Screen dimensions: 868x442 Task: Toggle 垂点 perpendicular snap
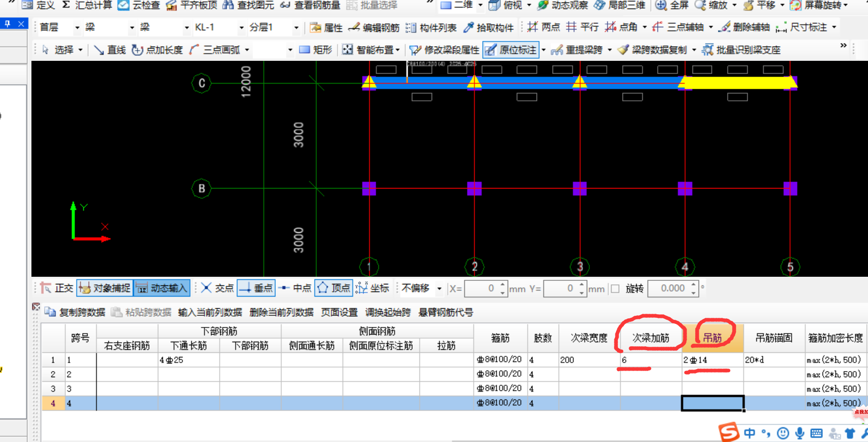click(256, 288)
